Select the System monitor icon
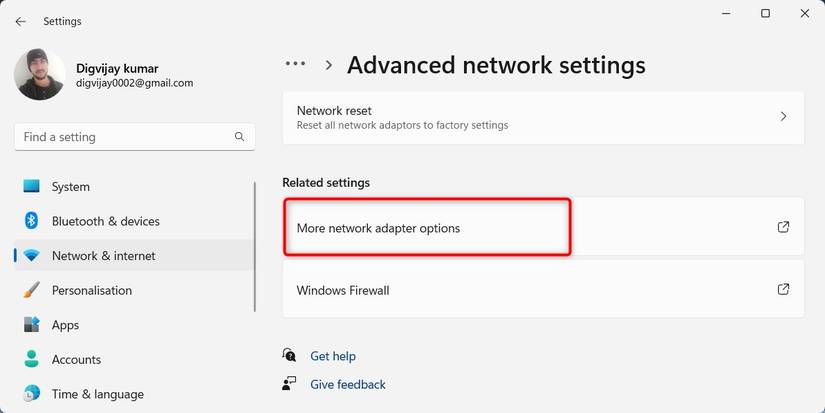Image resolution: width=825 pixels, height=413 pixels. (x=32, y=186)
